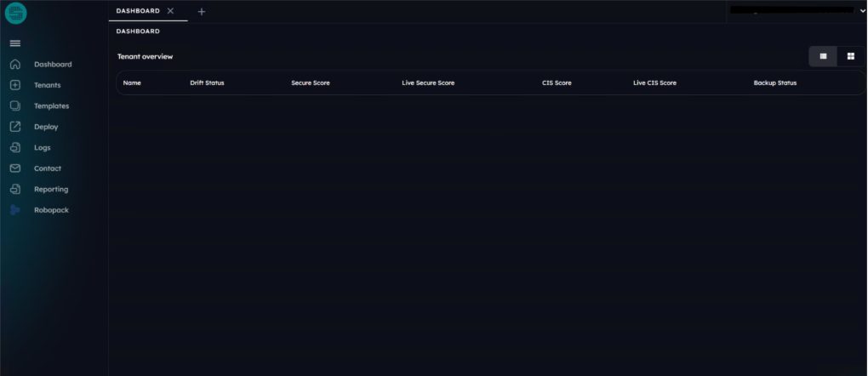Add a new tab with plus button
The width and height of the screenshot is (868, 376).
(x=202, y=11)
